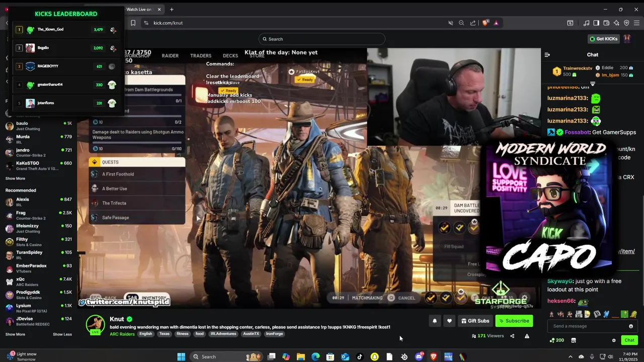Click the food stream tag
Screen dimensions: 644x362
click(x=200, y=334)
